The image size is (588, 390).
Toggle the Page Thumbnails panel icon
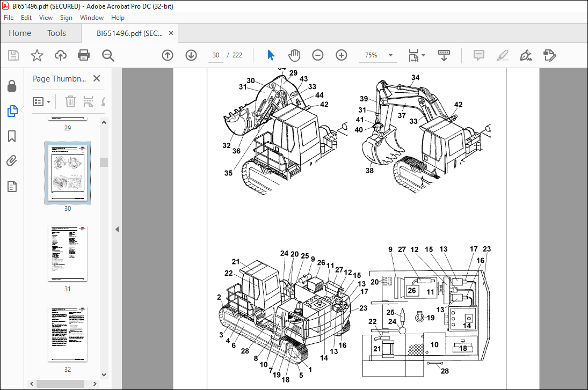click(12, 111)
